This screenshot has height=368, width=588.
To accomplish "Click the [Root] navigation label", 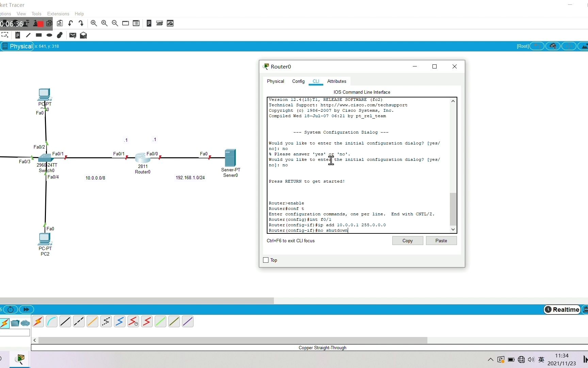I will tap(523, 46).
